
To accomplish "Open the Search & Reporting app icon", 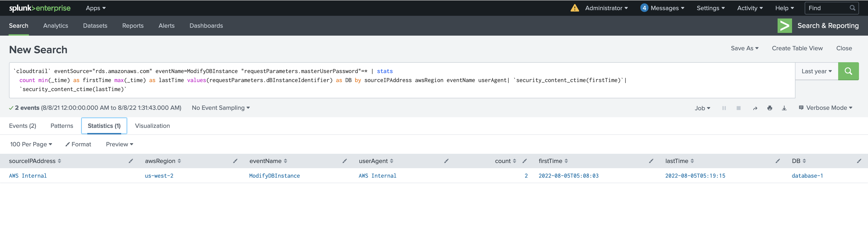I will pyautogui.click(x=785, y=25).
